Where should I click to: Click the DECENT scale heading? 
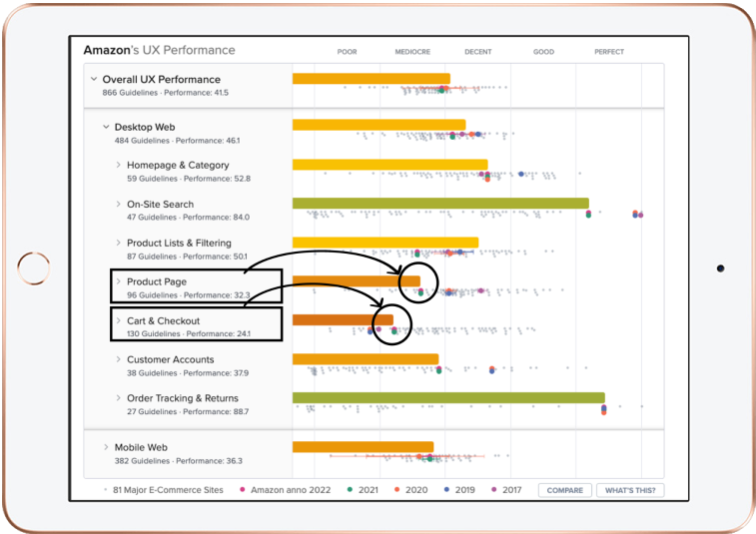click(x=478, y=52)
